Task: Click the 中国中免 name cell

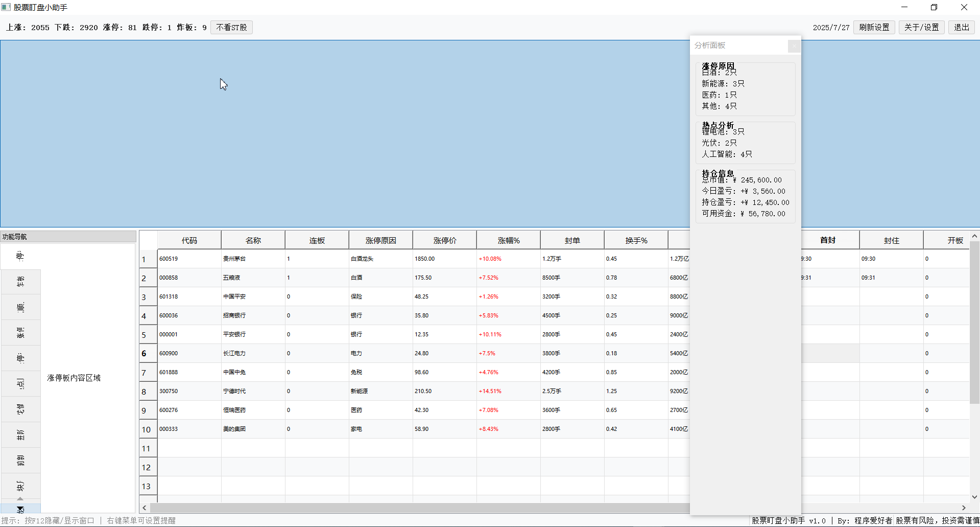Action: pos(253,372)
